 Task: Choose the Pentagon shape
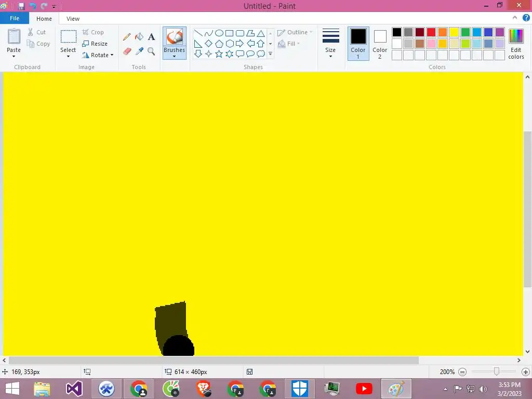pos(219,44)
